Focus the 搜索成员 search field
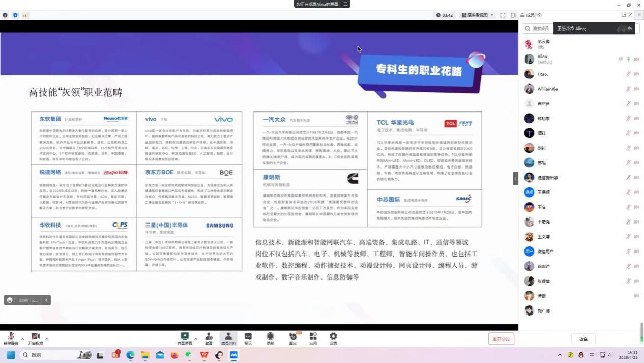This screenshot has height=363, width=644. point(580,29)
